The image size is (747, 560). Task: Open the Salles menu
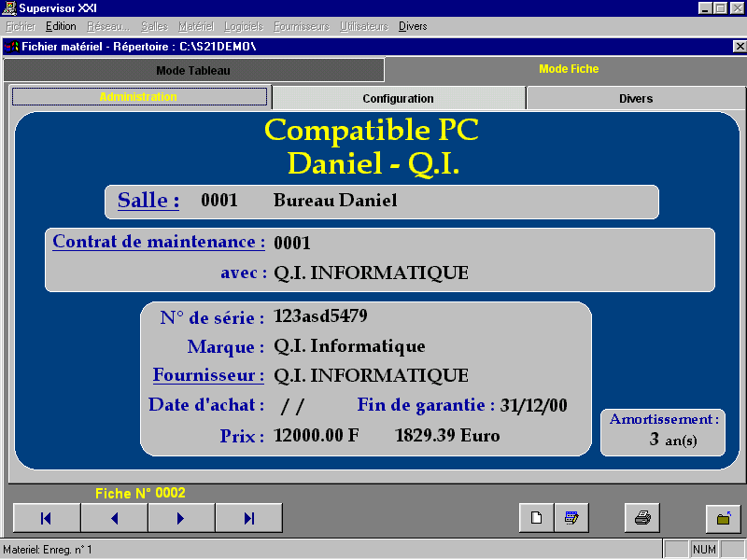pyautogui.click(x=154, y=26)
